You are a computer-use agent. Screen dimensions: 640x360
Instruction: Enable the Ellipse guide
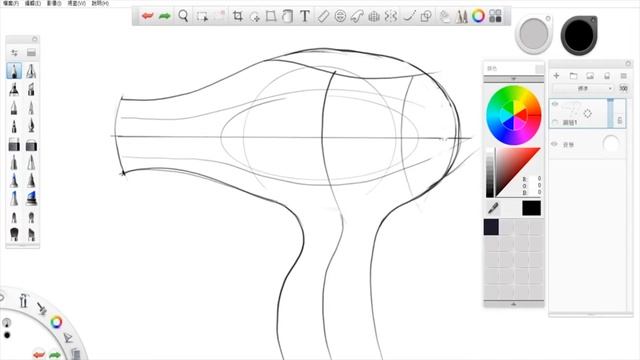(x=340, y=16)
